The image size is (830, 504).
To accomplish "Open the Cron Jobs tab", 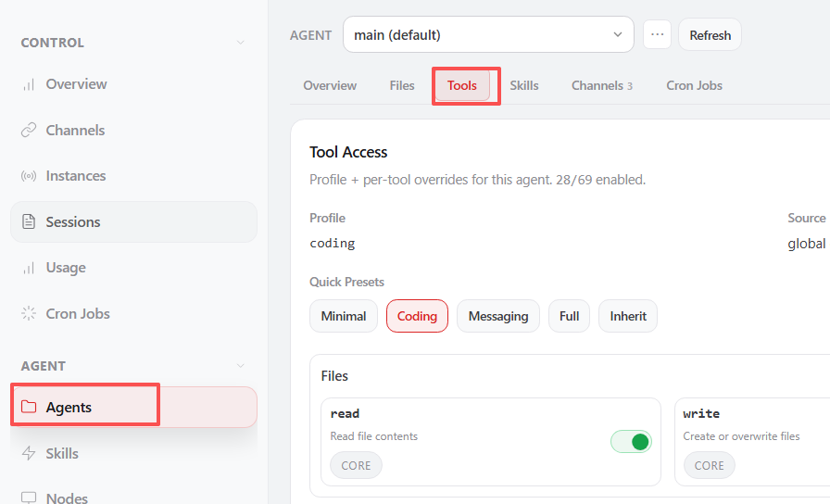I will click(694, 85).
